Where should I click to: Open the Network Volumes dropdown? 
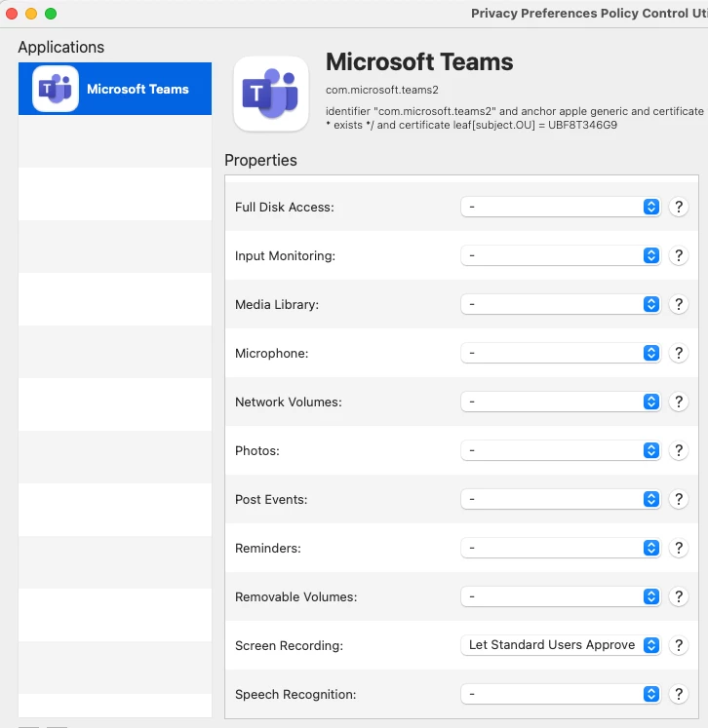(x=561, y=402)
